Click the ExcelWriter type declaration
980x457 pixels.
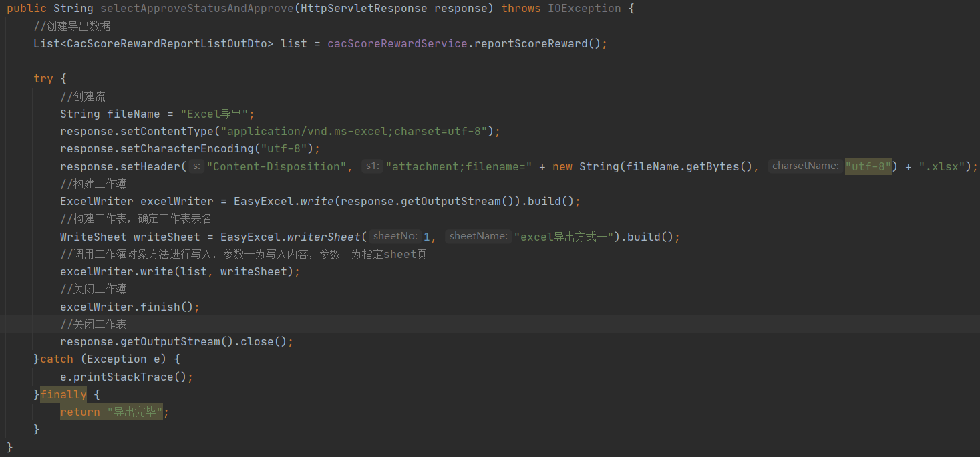[x=97, y=201]
